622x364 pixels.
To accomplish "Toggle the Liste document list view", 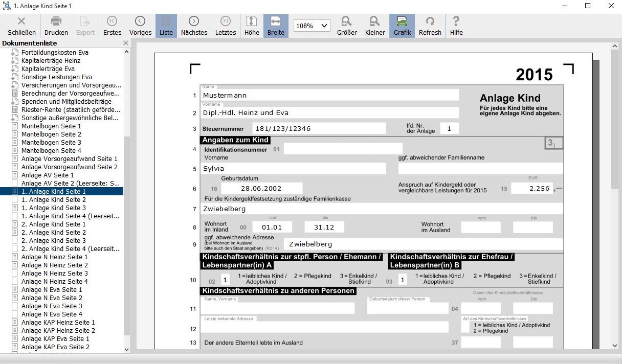I will [166, 26].
